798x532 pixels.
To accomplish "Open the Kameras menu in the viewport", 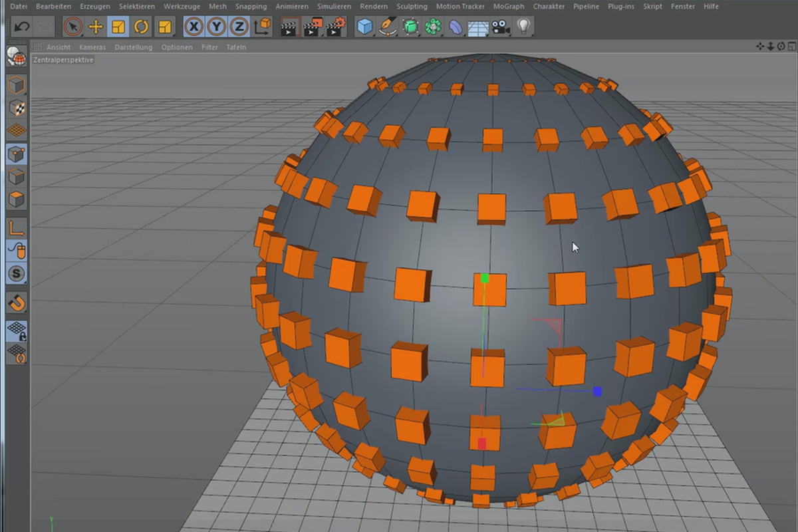I will click(x=92, y=47).
